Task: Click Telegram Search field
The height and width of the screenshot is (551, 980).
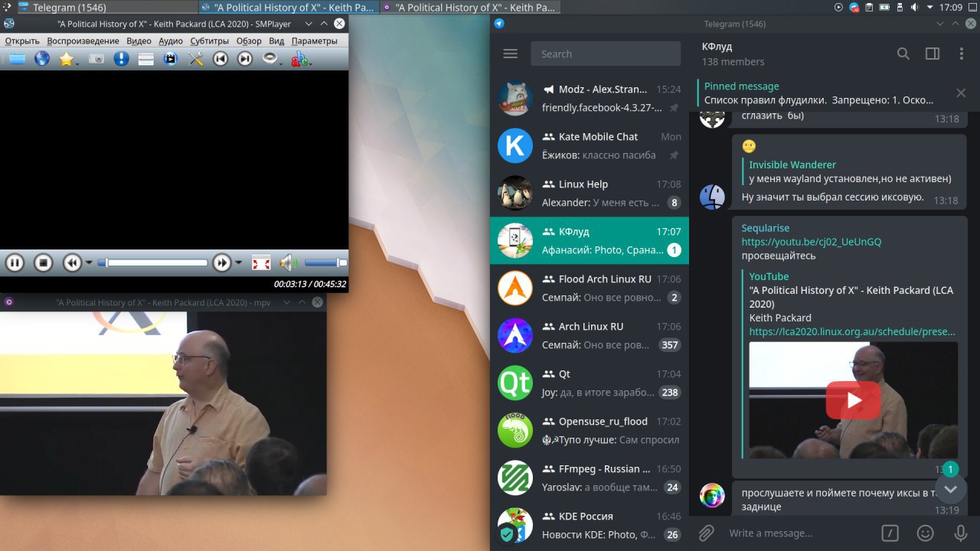Action: 606,54
